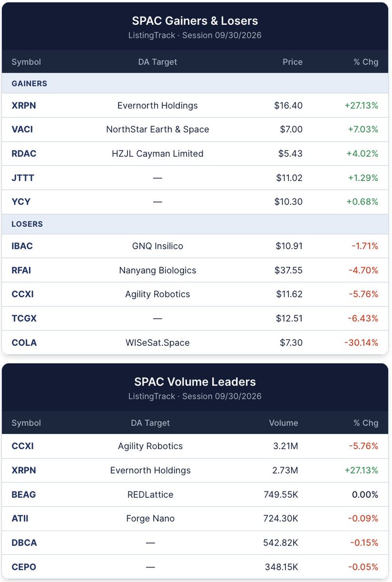The width and height of the screenshot is (392, 582).
Task: Click the XRPN symbol in Gainers
Action: click(x=24, y=105)
